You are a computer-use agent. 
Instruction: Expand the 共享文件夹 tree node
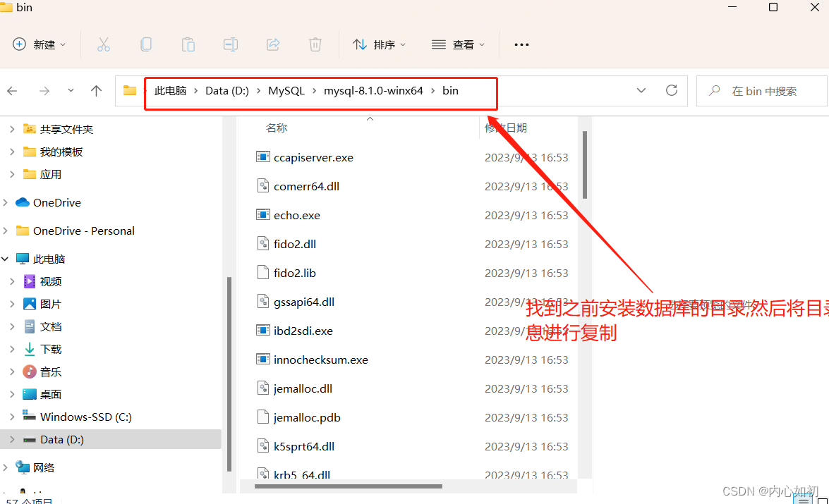12,130
